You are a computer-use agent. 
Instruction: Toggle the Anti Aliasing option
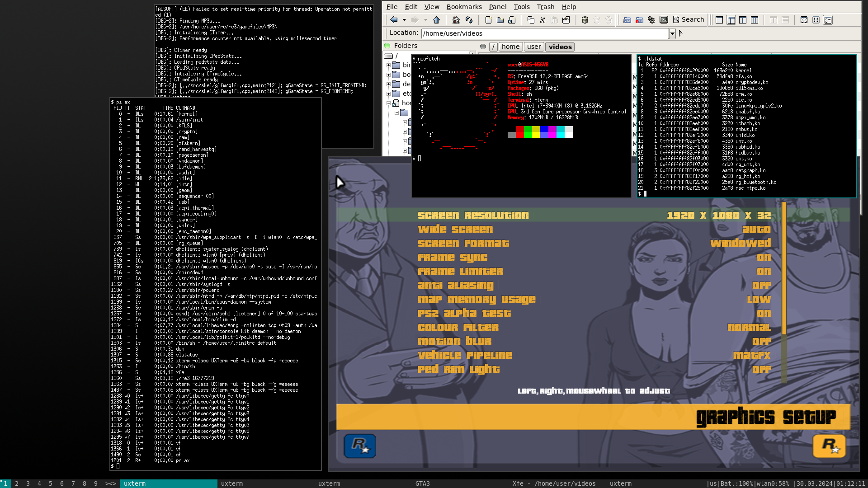click(x=455, y=286)
